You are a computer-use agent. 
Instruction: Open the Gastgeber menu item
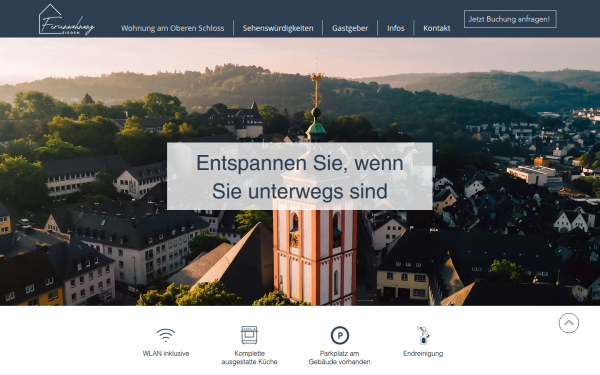tap(350, 28)
